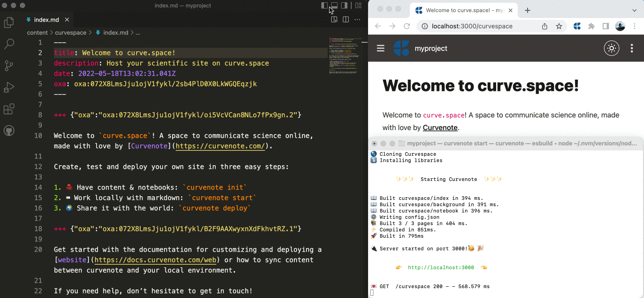Click the Curvenote logo in site header
This screenshot has width=644, height=298.
401,48
